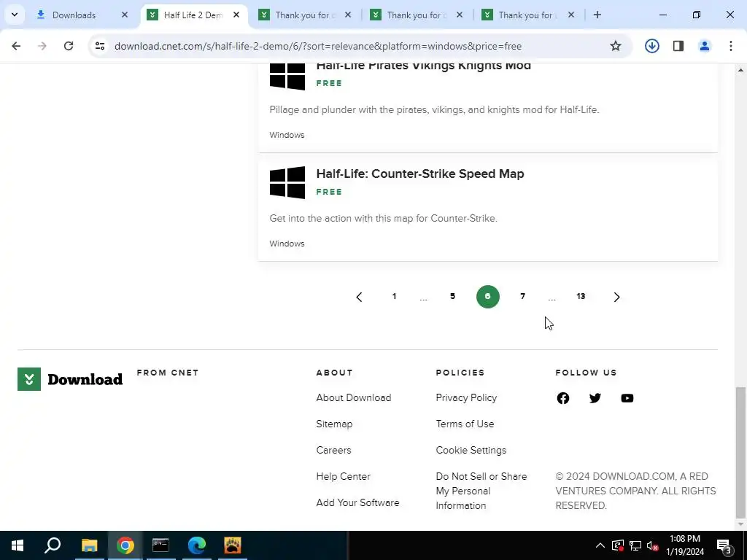Open Chrome from the taskbar

coord(125,545)
